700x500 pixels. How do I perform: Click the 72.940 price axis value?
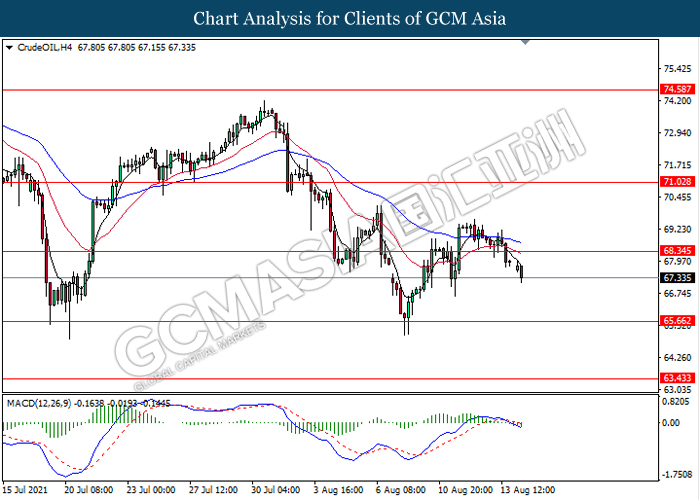[677, 133]
